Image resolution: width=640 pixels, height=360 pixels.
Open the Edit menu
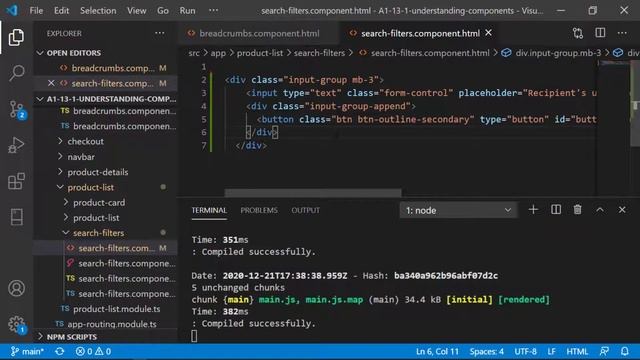click(x=61, y=11)
